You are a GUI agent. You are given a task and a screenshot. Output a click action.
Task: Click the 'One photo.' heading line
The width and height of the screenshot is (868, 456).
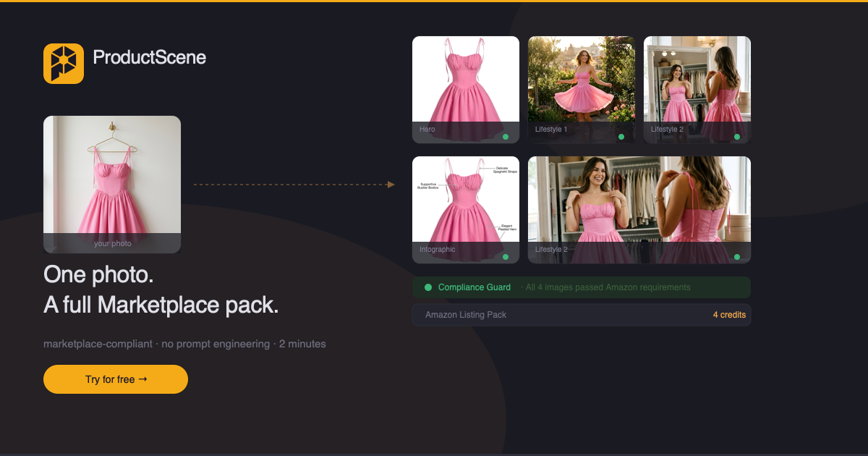pos(98,275)
